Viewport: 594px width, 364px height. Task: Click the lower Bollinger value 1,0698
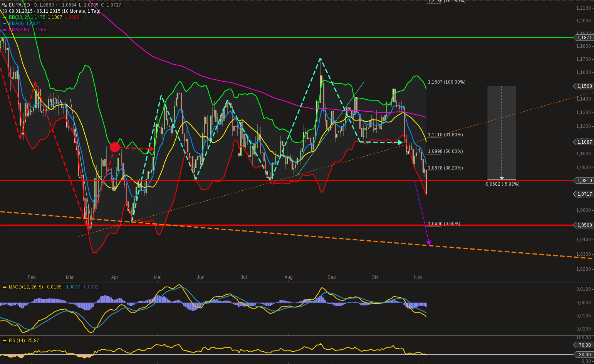coord(72,17)
